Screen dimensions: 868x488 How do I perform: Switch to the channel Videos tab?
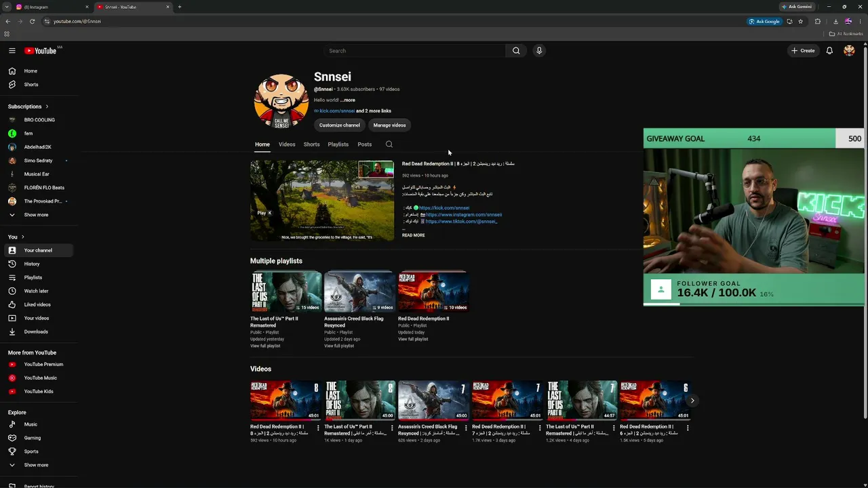tap(287, 144)
